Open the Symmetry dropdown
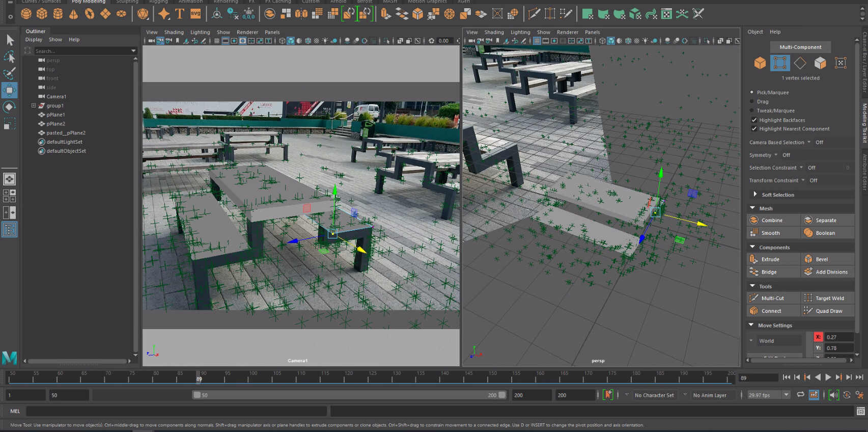The width and height of the screenshot is (868, 432). click(776, 155)
